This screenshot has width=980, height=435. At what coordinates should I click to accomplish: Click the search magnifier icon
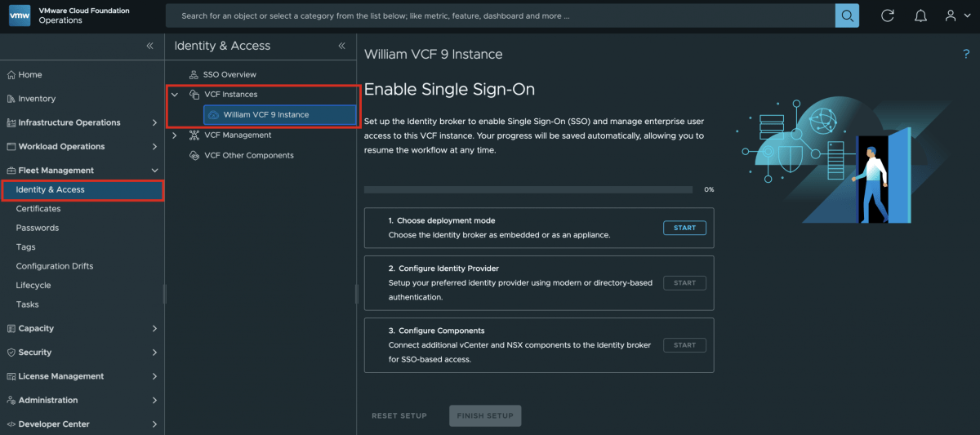click(847, 16)
